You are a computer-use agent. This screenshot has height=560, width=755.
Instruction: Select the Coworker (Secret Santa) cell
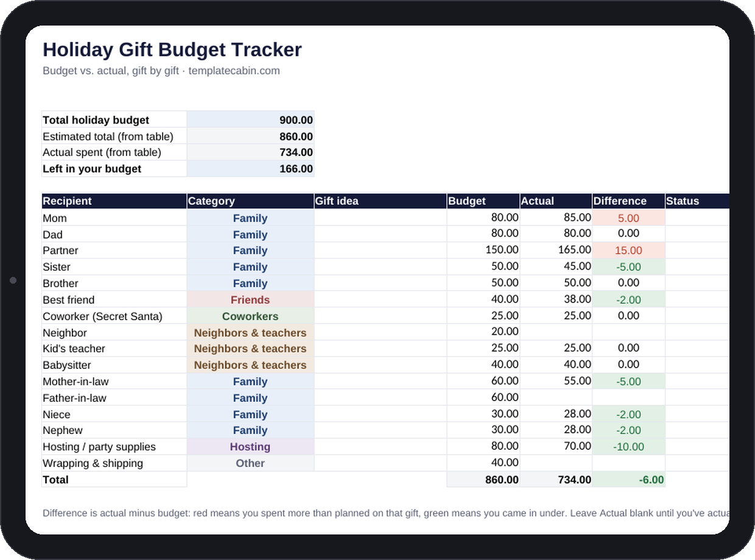click(114, 316)
